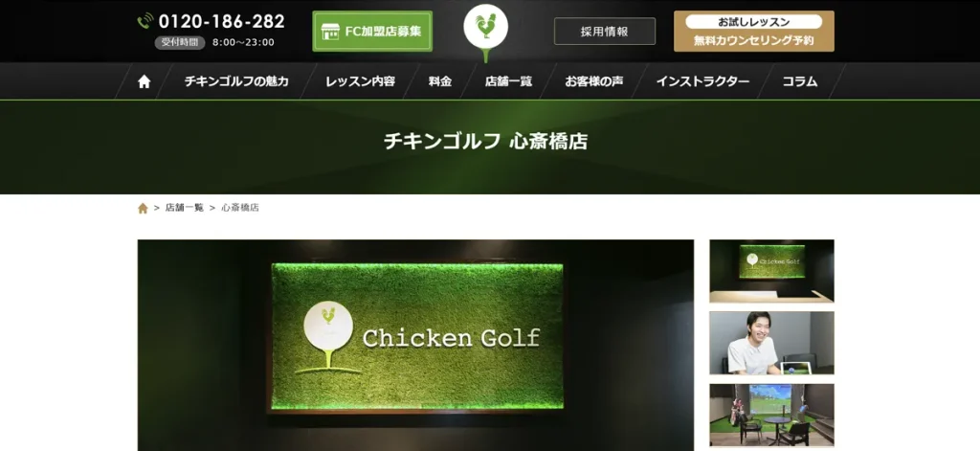Click the large Chicken Golf sign photo
Viewport: 980px width, 451px height.
415,346
